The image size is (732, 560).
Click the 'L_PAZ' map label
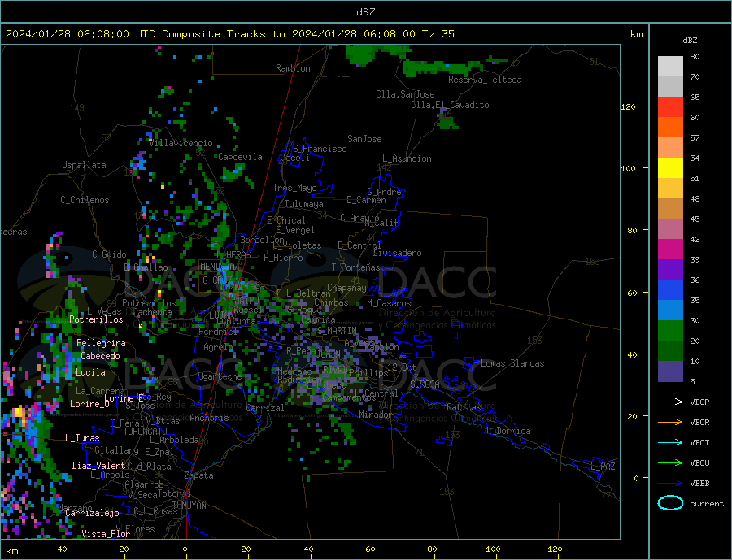[x=603, y=467]
